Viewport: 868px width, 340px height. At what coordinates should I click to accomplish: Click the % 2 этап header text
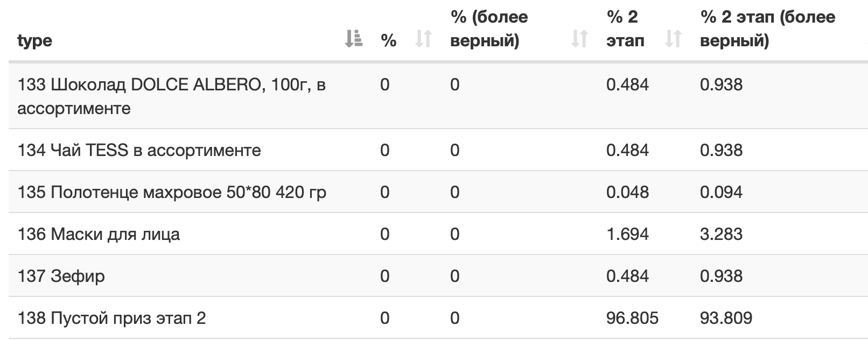pyautogui.click(x=625, y=29)
